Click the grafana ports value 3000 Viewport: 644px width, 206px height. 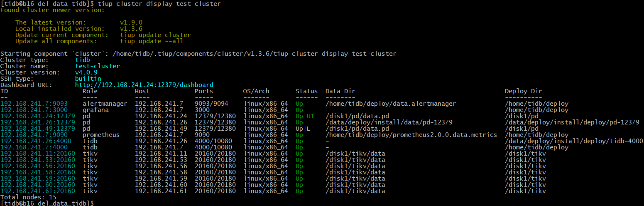202,110
